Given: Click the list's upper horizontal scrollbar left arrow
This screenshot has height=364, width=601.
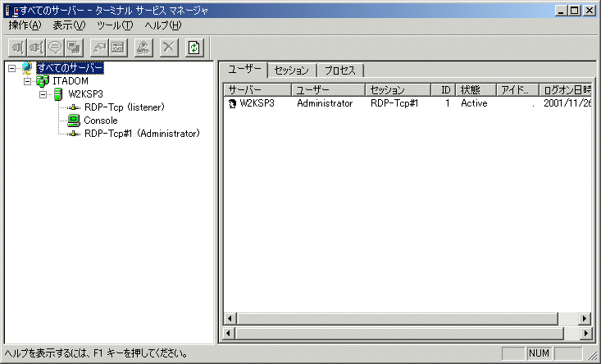Looking at the screenshot, I should (230, 318).
